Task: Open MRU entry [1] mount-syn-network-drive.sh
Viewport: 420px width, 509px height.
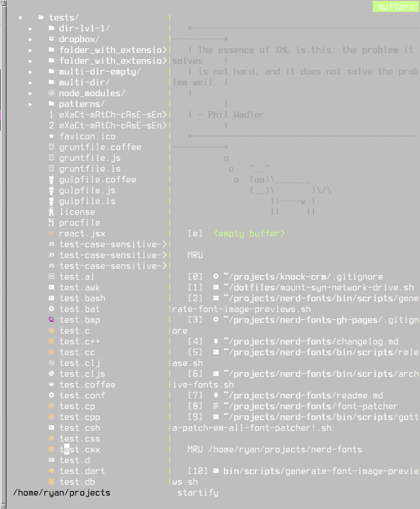Action: tap(301, 287)
